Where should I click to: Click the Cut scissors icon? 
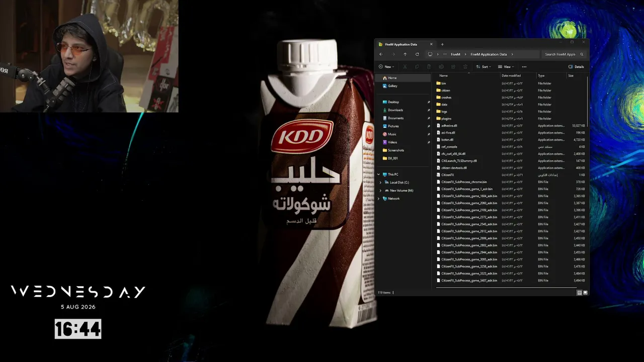(405, 67)
